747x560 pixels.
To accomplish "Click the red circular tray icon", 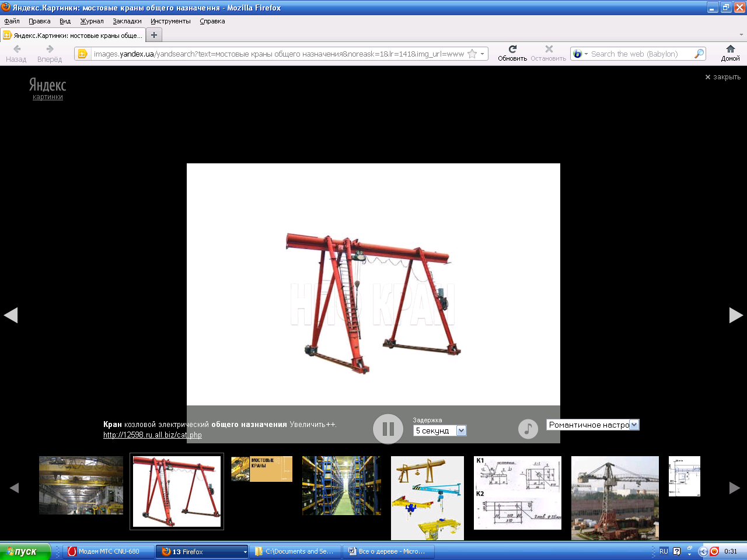I will pos(714,551).
